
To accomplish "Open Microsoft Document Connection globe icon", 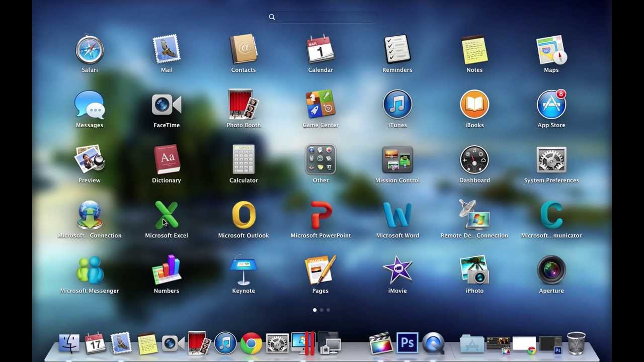I will (x=90, y=216).
